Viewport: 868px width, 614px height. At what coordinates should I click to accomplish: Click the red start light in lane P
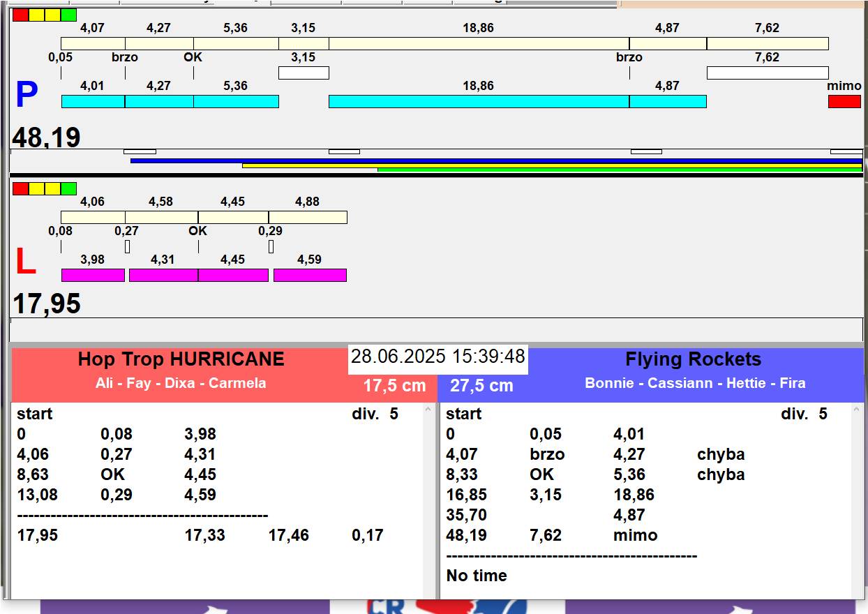click(21, 15)
